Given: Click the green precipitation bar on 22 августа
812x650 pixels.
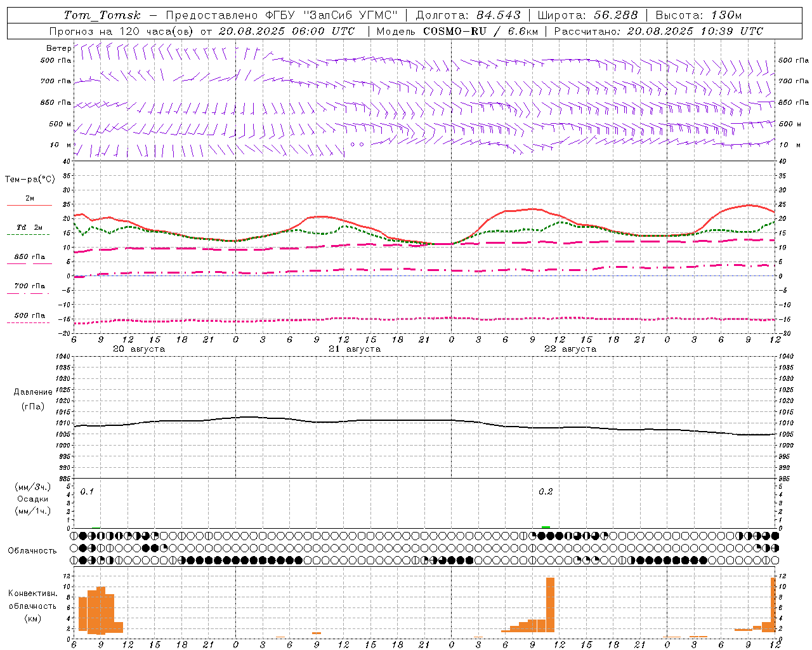Looking at the screenshot, I should point(546,527).
